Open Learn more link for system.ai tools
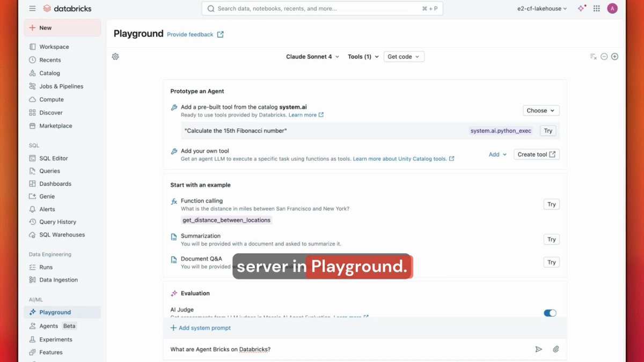The height and width of the screenshot is (362, 644). point(306,115)
